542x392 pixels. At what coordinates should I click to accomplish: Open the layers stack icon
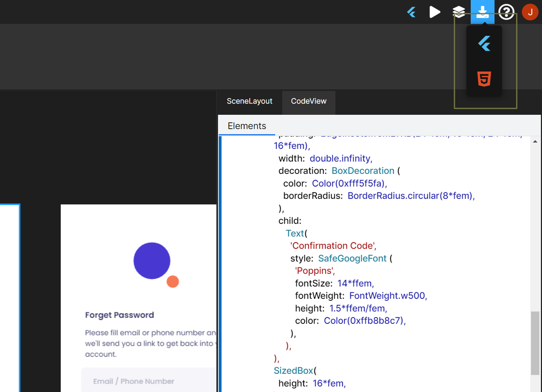(x=459, y=12)
